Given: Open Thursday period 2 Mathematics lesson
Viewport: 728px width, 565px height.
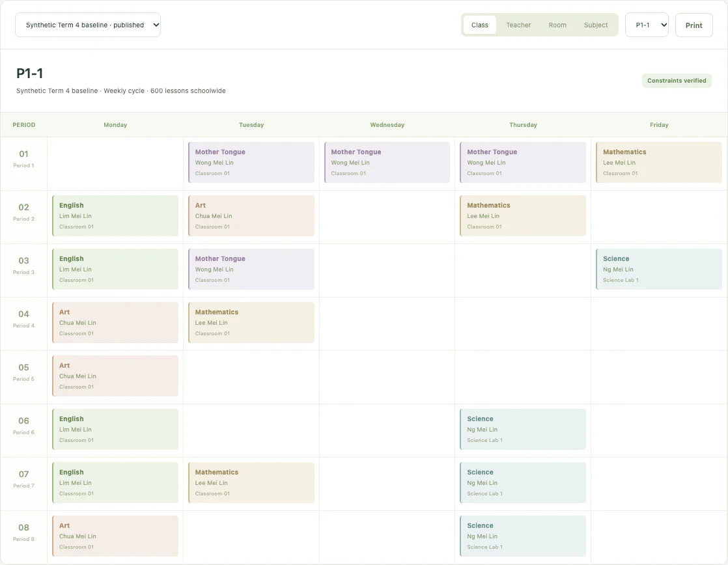Looking at the screenshot, I should click(523, 216).
